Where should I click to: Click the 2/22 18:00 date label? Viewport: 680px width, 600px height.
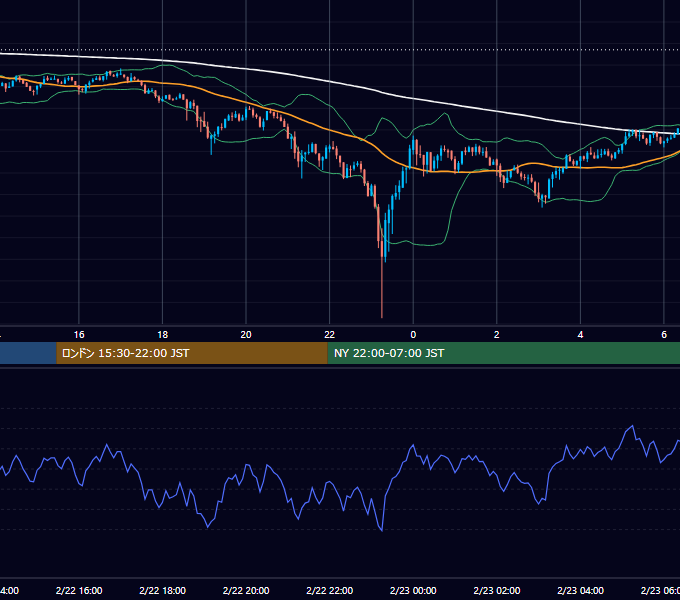[x=162, y=590]
